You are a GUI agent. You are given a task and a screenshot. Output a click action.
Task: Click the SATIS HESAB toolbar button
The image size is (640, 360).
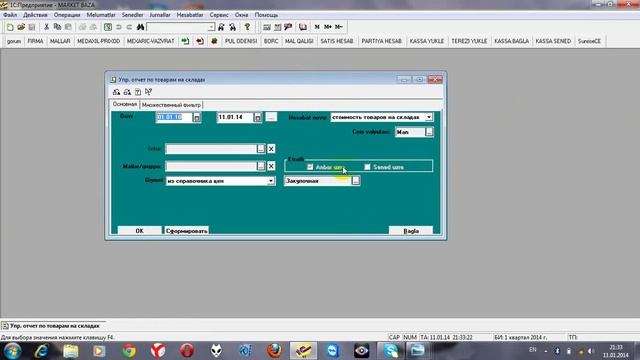coord(337,41)
